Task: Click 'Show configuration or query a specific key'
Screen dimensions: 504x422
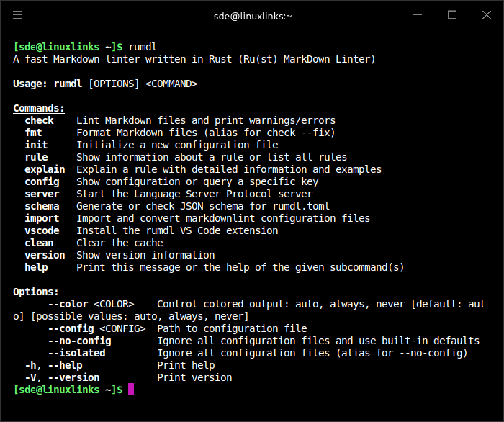Action: (197, 181)
